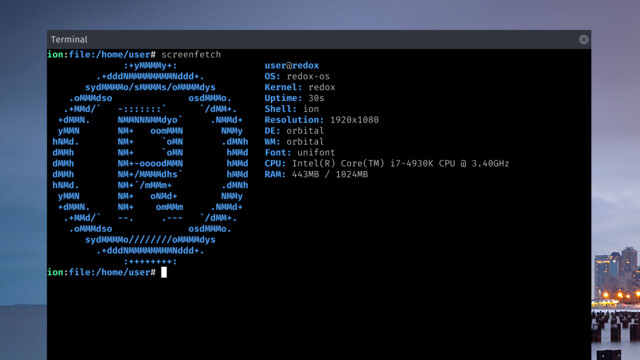Close the Terminal window
The image size is (640, 360).
click(x=583, y=39)
